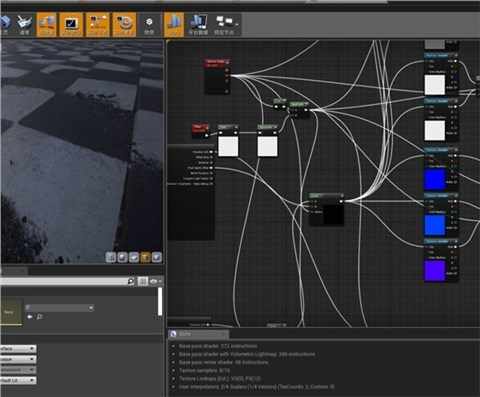Click the second white node preview left of center

(x=267, y=146)
